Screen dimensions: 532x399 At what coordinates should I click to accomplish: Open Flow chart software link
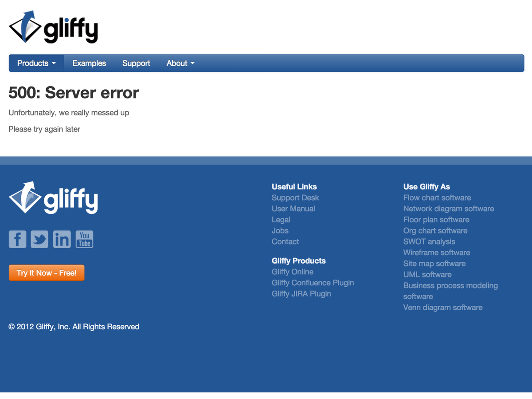point(437,198)
